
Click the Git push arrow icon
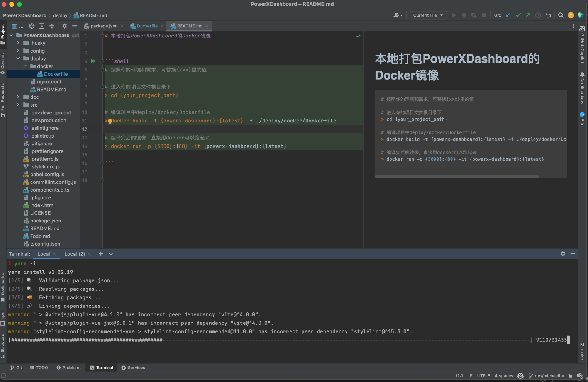[x=528, y=15]
